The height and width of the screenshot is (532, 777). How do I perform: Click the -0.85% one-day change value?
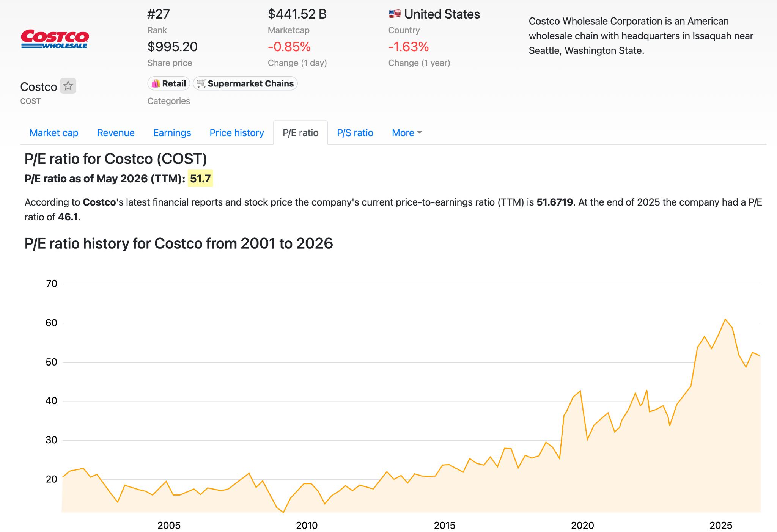[x=289, y=47]
